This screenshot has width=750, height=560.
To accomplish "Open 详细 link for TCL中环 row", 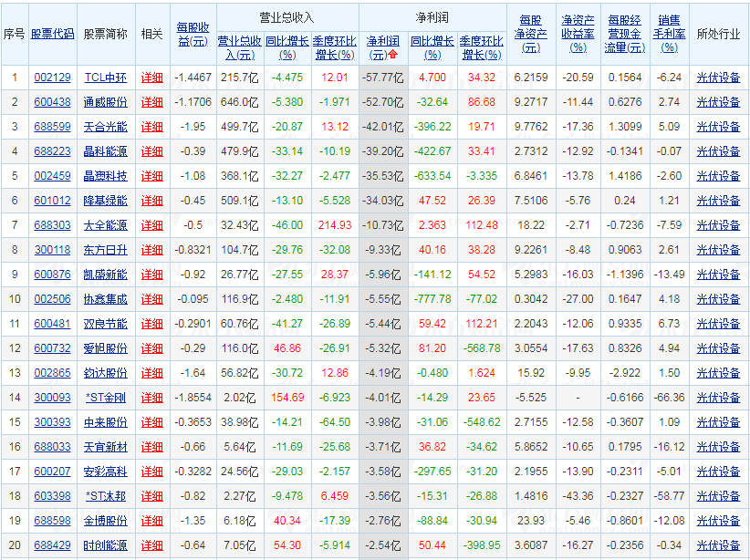I will pos(152,78).
